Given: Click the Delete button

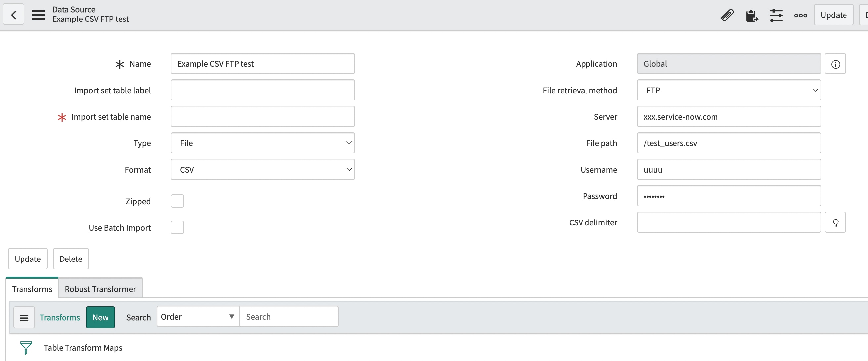Looking at the screenshot, I should 71,259.
